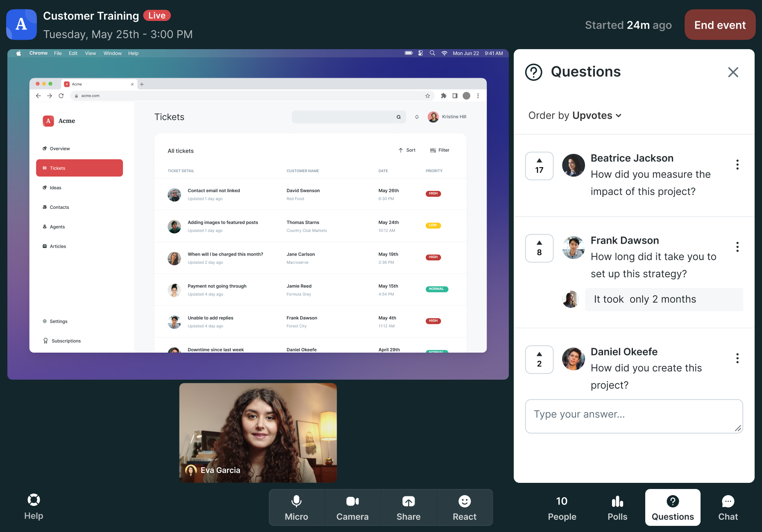Upvote Beatrice Jackson's question

coord(539,166)
